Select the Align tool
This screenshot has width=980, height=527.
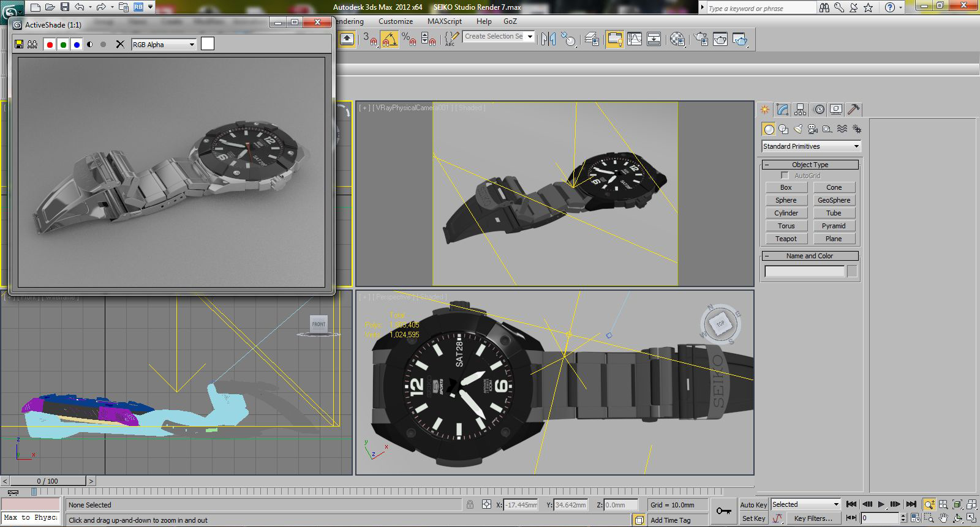coord(568,39)
